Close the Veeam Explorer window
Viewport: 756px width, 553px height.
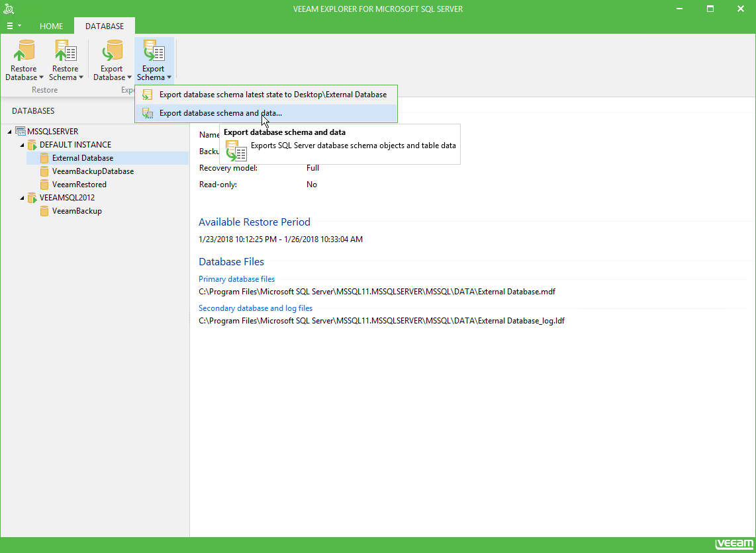point(741,9)
